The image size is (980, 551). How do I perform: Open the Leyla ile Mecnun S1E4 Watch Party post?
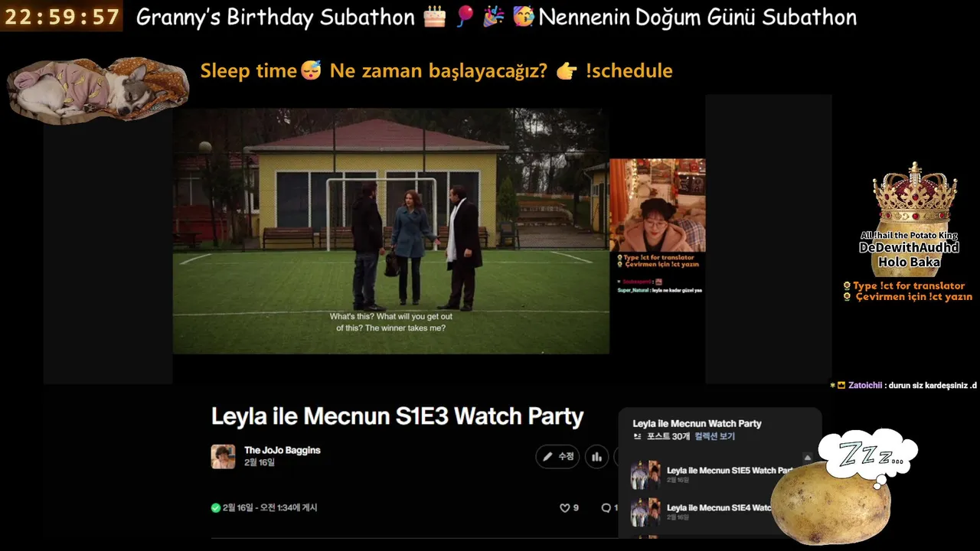click(x=720, y=507)
